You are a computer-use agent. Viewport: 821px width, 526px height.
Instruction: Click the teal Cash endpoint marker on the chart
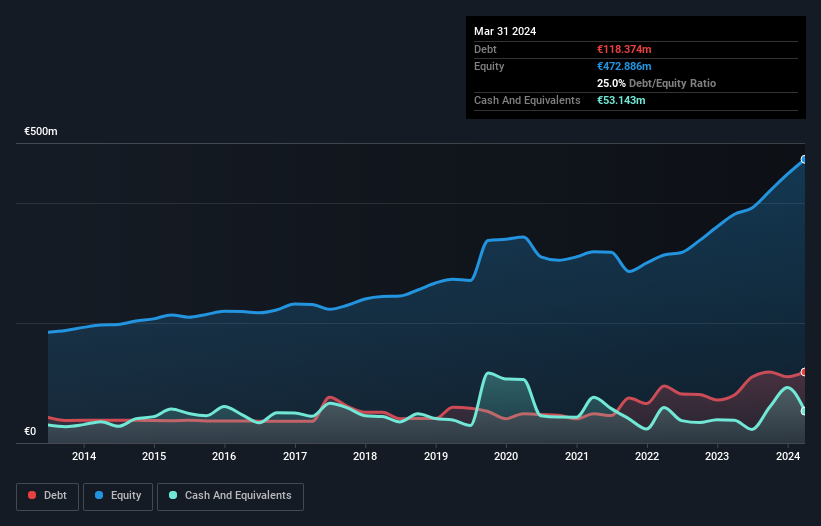click(803, 411)
